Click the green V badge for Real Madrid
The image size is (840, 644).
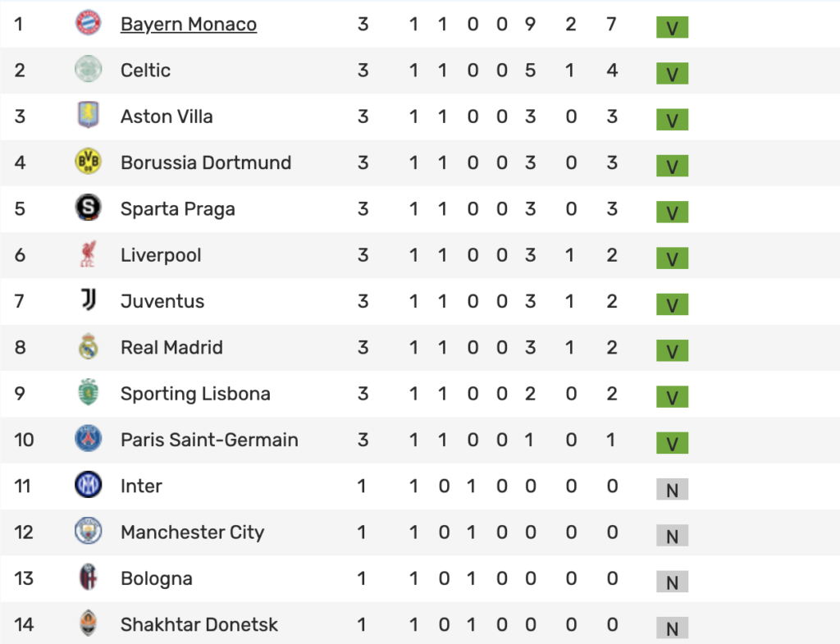672,351
